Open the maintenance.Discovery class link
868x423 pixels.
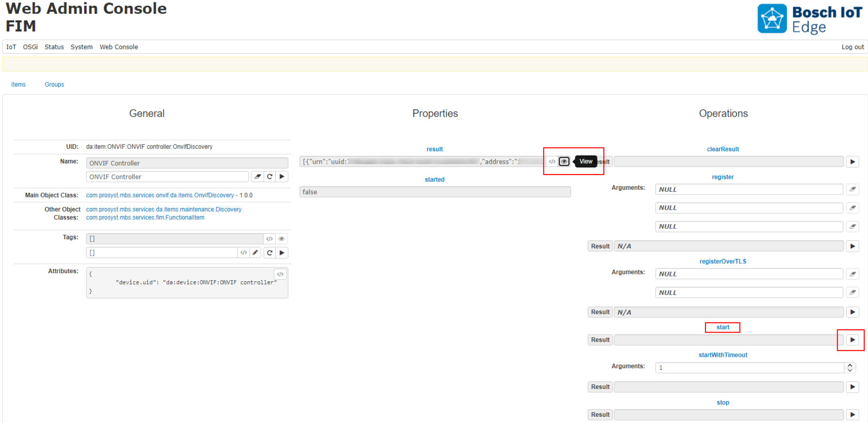(164, 209)
